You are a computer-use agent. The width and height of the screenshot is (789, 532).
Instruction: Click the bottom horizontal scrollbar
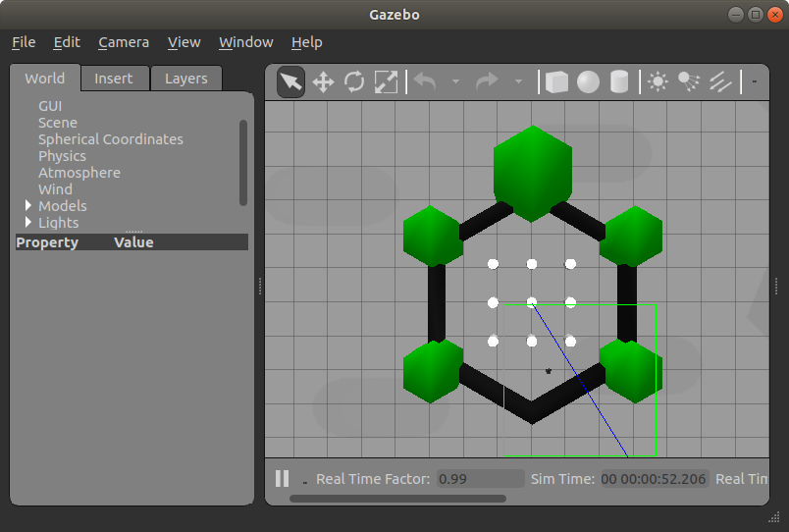(x=398, y=499)
